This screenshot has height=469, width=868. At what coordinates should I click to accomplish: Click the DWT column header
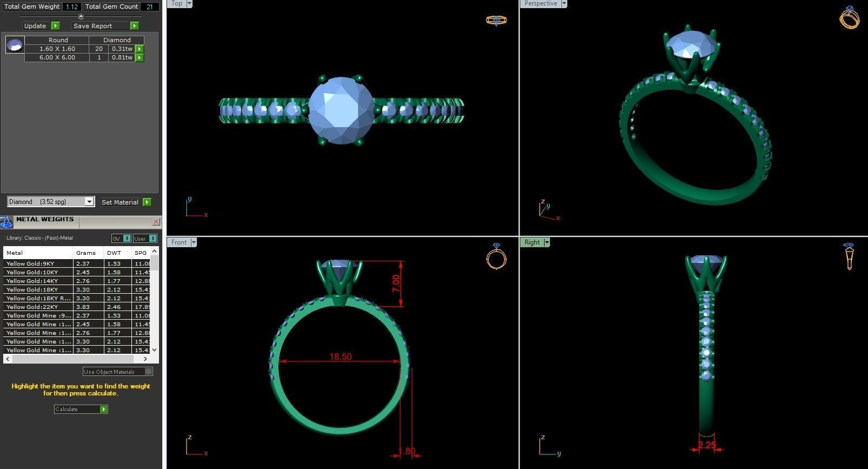[117, 253]
